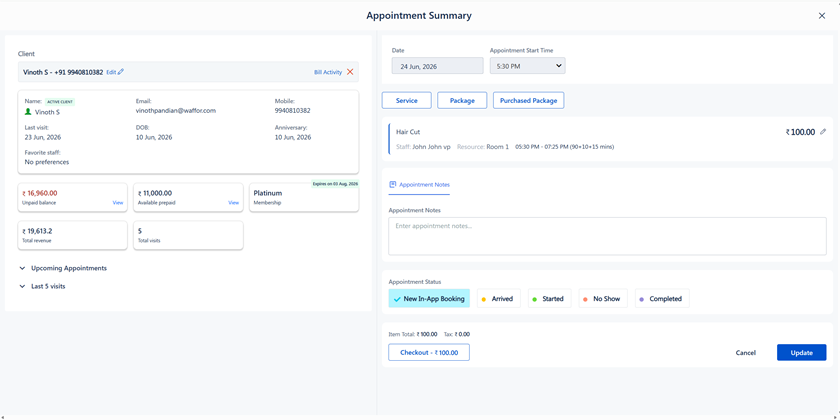Mark the appointment as Completed
840x420 pixels.
click(662, 298)
